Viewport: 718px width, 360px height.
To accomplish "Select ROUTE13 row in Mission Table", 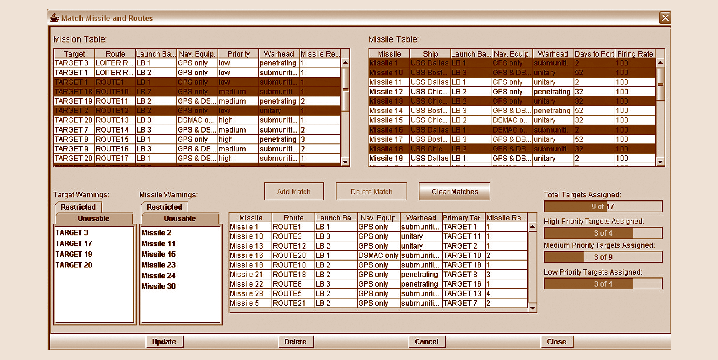I will coord(197,120).
